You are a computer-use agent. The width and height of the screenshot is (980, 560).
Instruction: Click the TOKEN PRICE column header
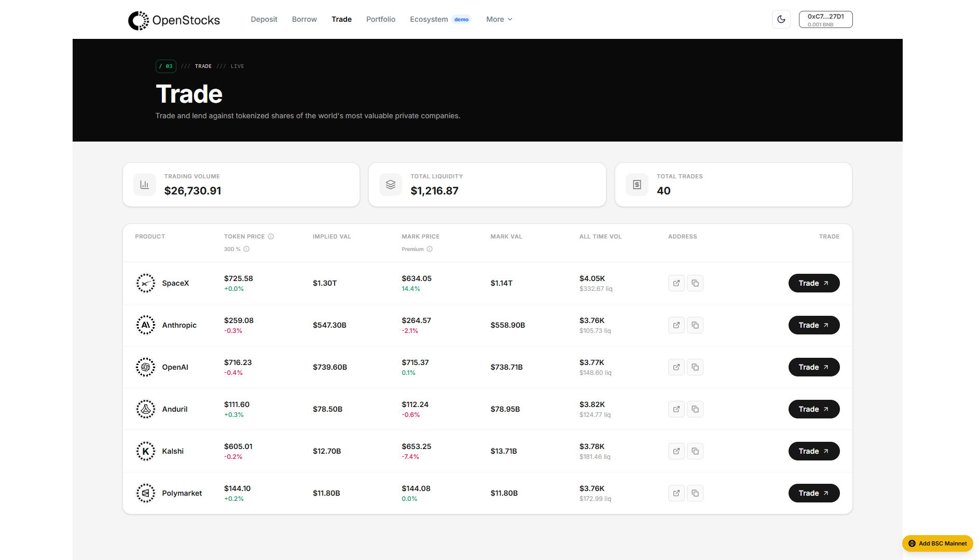click(x=244, y=236)
